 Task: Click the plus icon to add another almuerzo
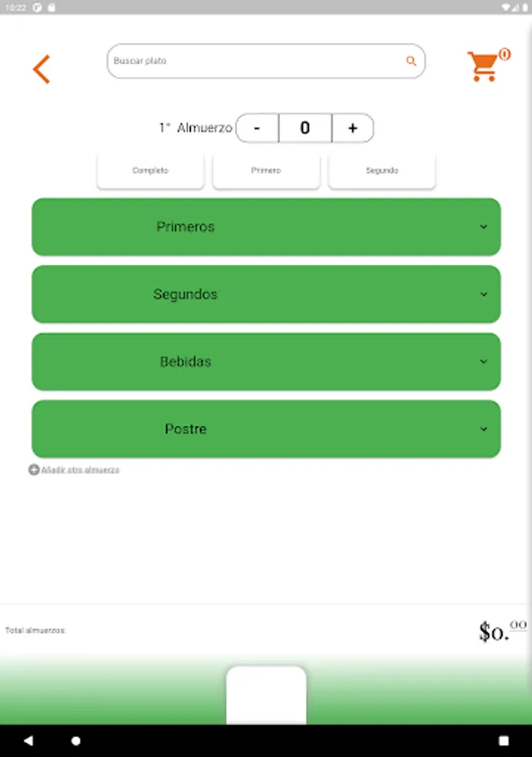34,470
